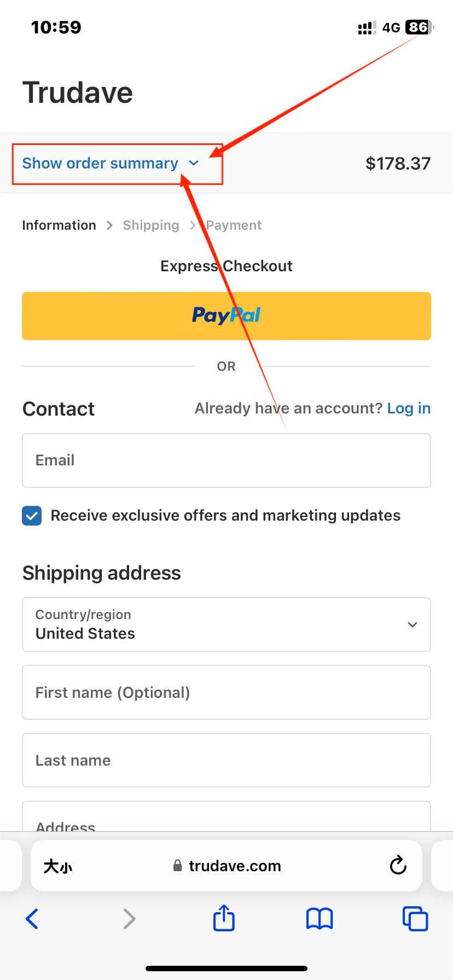
Task: Expand Show order summary
Action: click(100, 164)
